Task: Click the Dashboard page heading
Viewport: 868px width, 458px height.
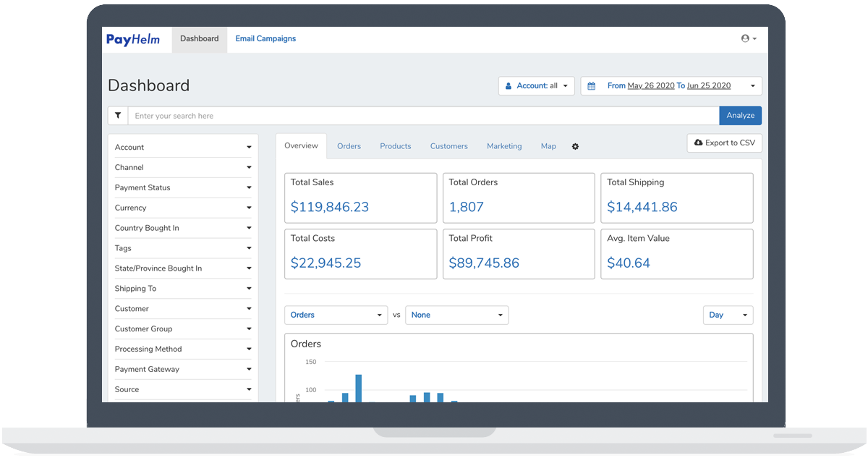Action: (149, 85)
